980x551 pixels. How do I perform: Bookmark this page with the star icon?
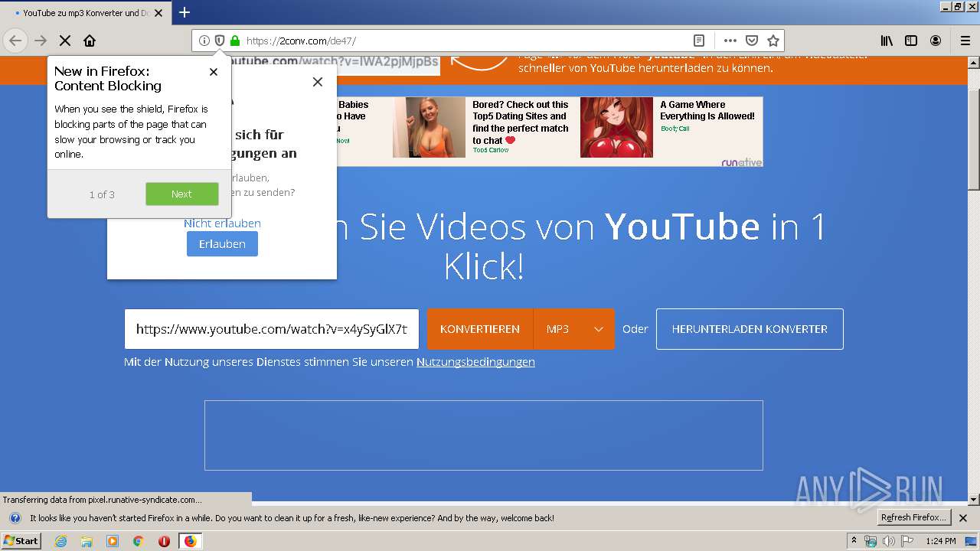[x=773, y=41]
